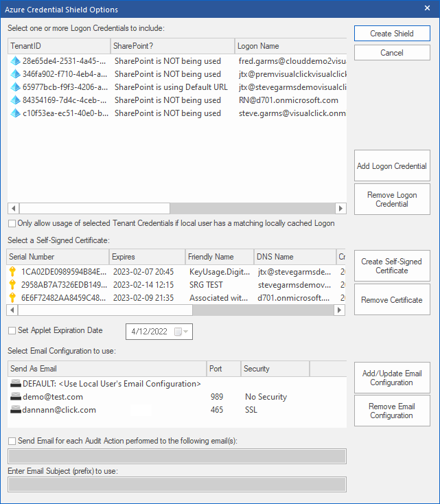Click key icon for certificate 1CA02DE0989594B84E
Screen dimensions: 440x504
13,272
